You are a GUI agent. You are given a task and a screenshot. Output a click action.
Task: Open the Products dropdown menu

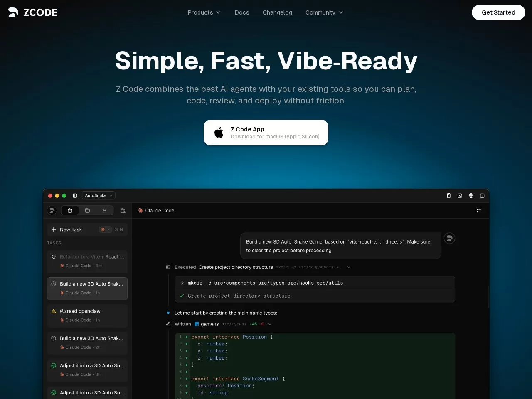coord(204,12)
